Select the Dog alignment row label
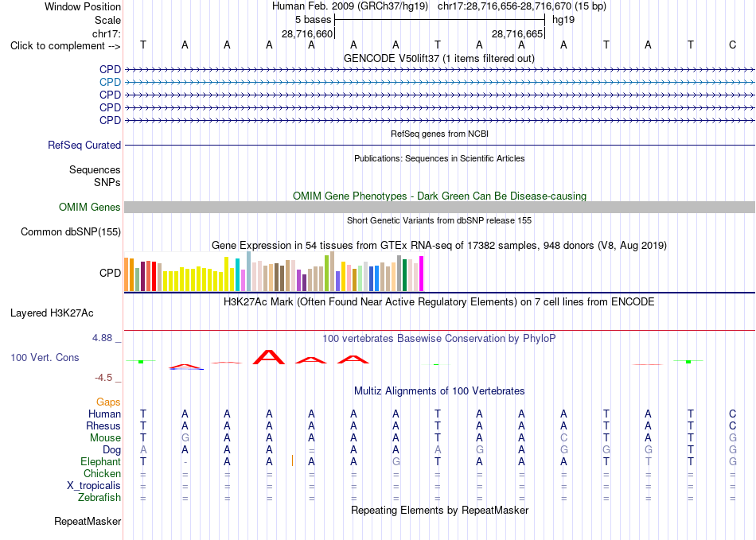The height and width of the screenshot is (540, 756). click(112, 450)
